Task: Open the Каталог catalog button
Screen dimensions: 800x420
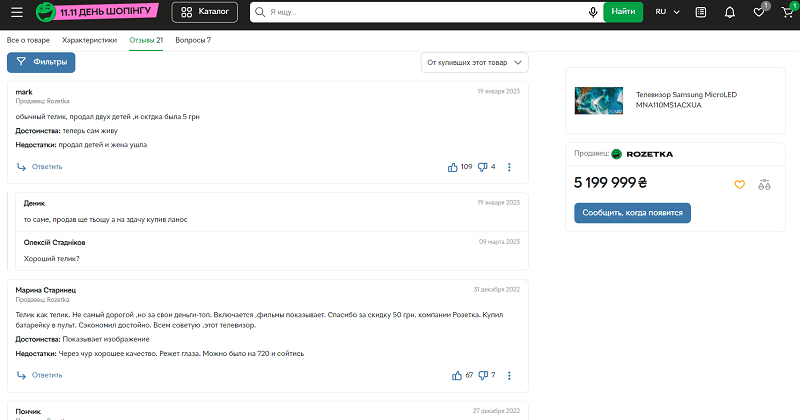Action: pos(205,12)
